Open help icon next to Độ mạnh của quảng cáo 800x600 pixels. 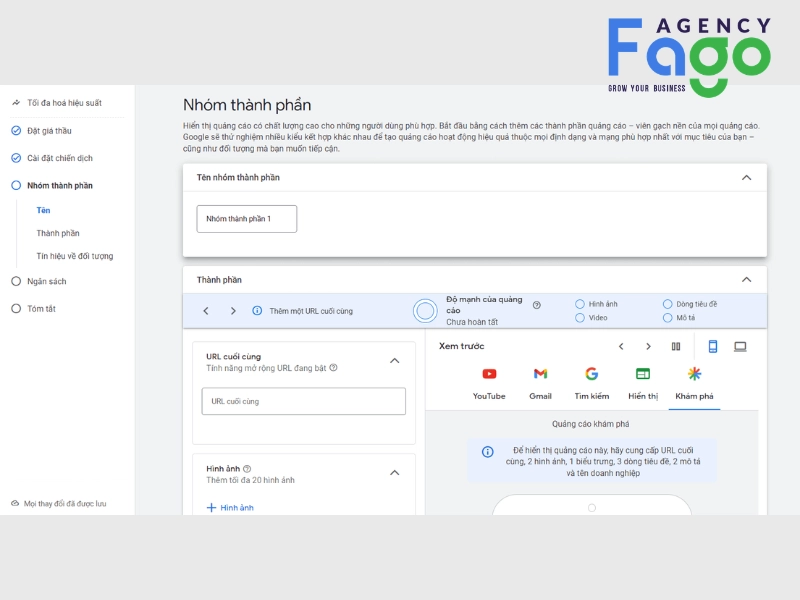coord(537,305)
